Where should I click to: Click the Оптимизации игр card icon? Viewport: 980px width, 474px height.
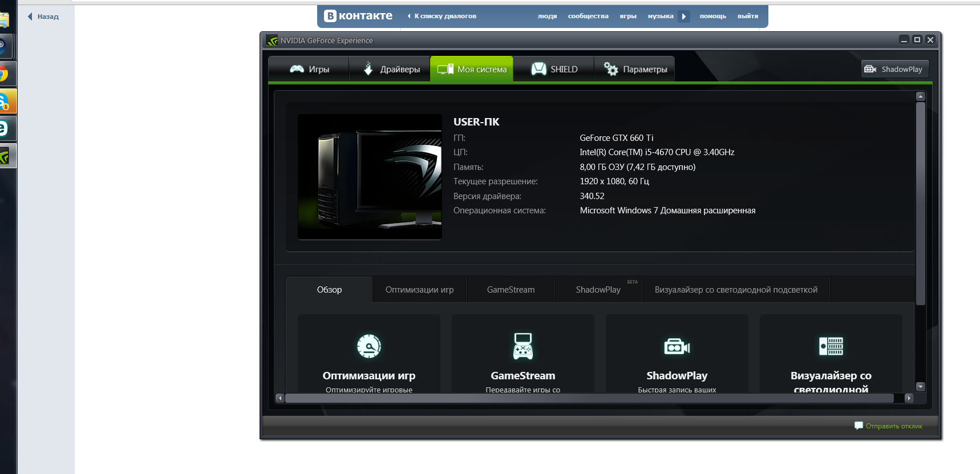(369, 346)
